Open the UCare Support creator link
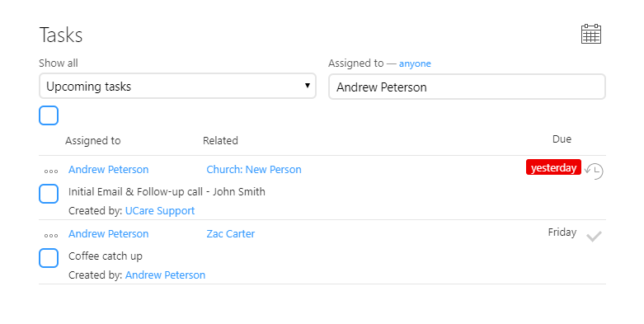 160,211
